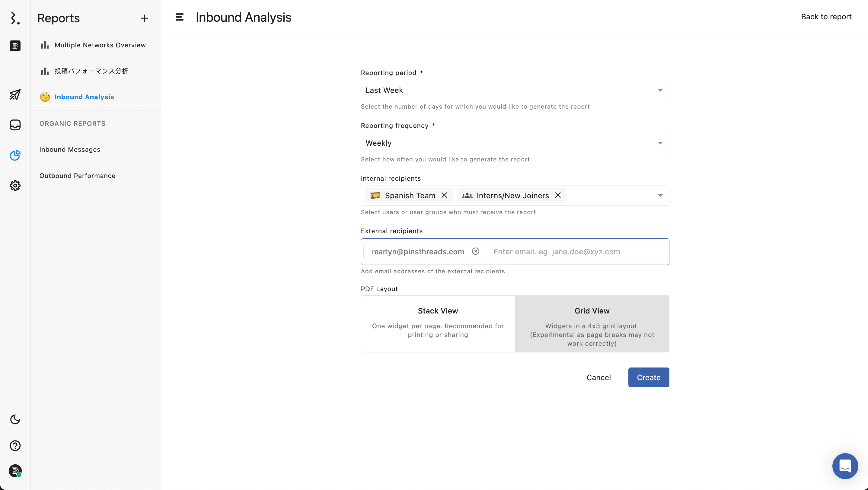Expand the Internal recipients selector

660,195
